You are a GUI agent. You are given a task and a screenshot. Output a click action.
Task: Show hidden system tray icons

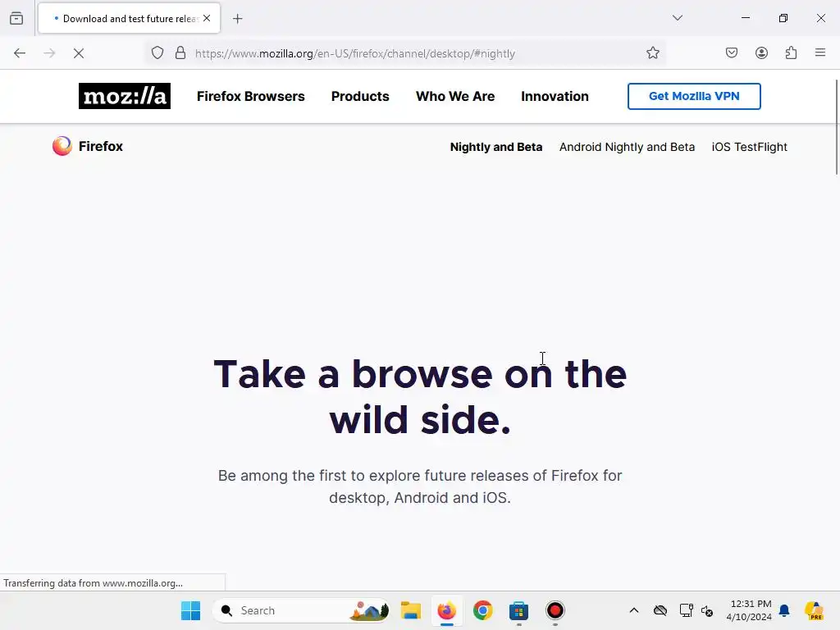pos(634,610)
